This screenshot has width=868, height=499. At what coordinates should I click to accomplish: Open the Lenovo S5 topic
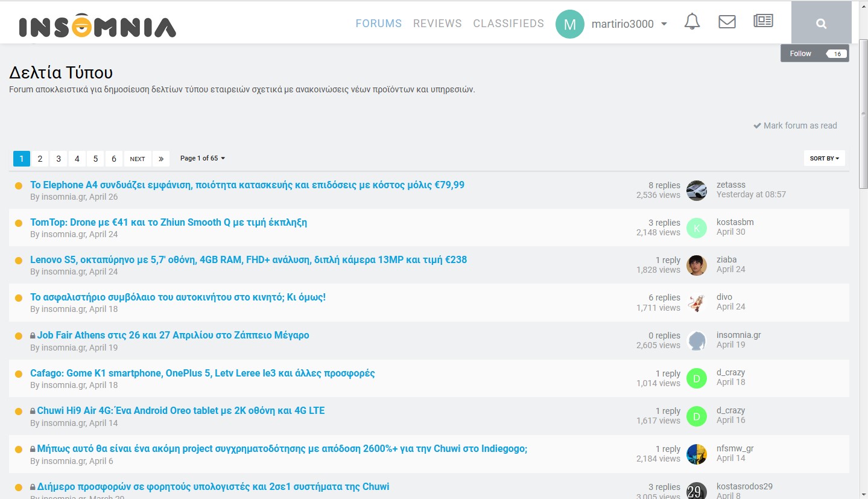click(249, 259)
